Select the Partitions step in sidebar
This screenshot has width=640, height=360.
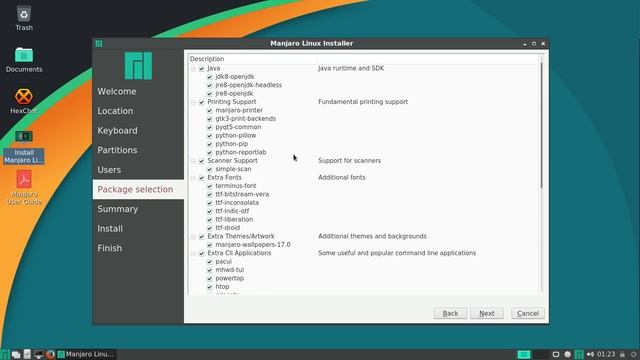point(117,150)
